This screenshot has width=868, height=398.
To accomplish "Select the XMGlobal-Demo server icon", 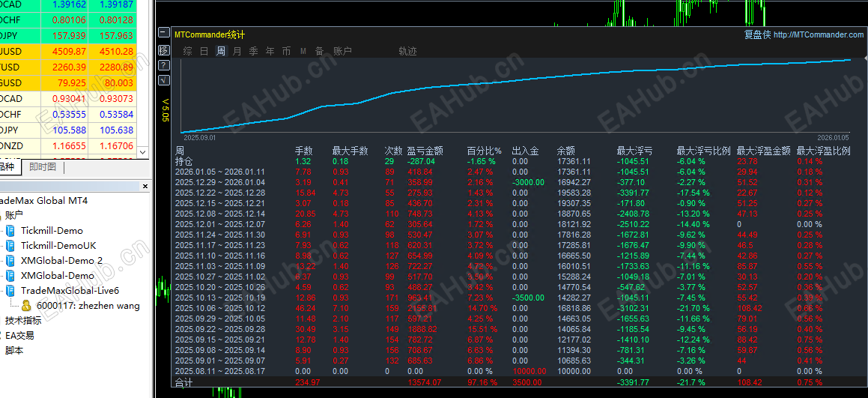I will click(x=10, y=276).
